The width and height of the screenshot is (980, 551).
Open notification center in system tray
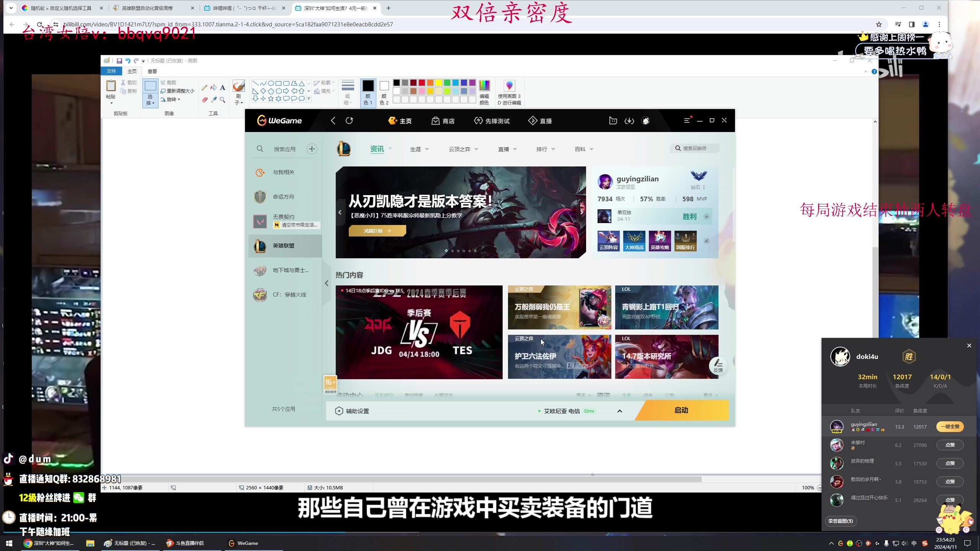point(967,543)
